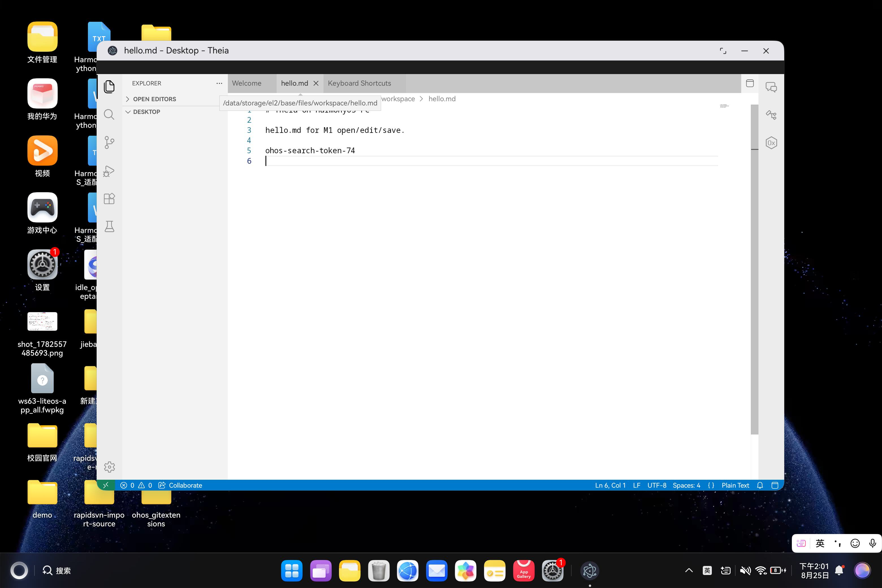Screen dimensions: 882x588
Task: Open the Mail app in the dock
Action: click(436, 571)
